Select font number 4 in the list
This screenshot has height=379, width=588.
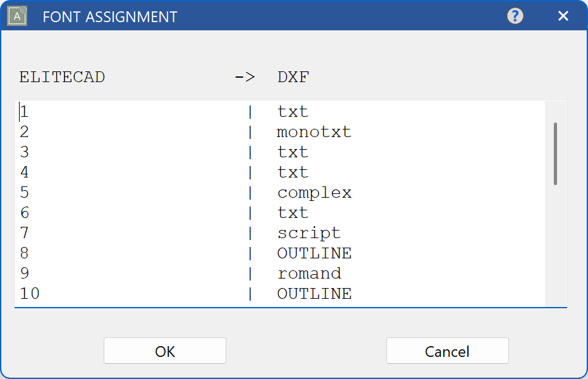(x=24, y=172)
